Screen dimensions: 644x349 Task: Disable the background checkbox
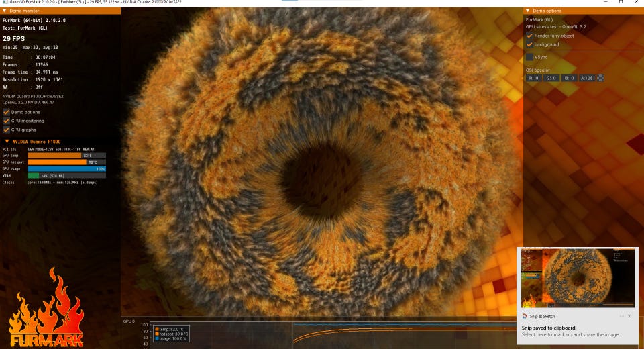coord(529,44)
